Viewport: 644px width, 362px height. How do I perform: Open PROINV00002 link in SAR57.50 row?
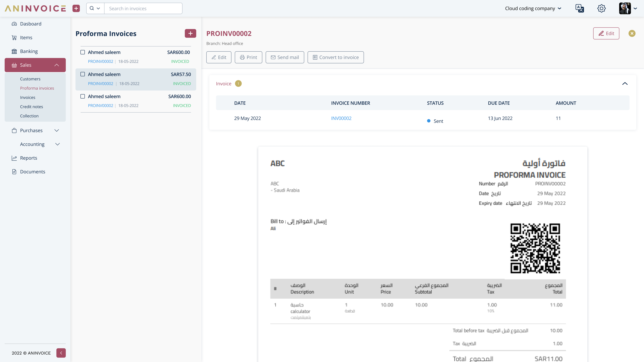[101, 84]
